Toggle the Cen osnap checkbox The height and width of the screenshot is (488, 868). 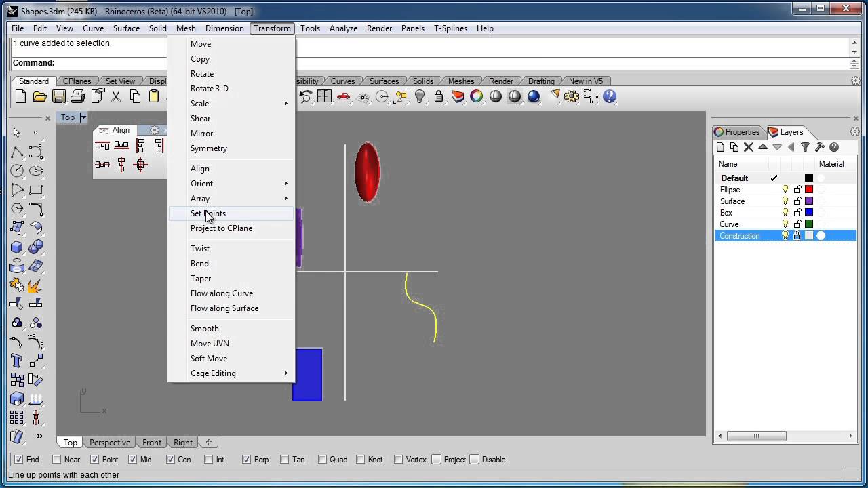[171, 460]
